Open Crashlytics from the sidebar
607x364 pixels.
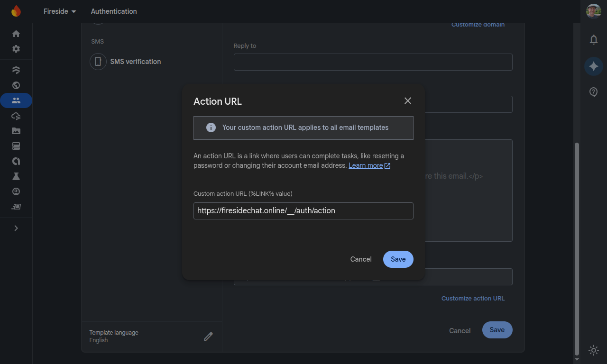pyautogui.click(x=16, y=161)
